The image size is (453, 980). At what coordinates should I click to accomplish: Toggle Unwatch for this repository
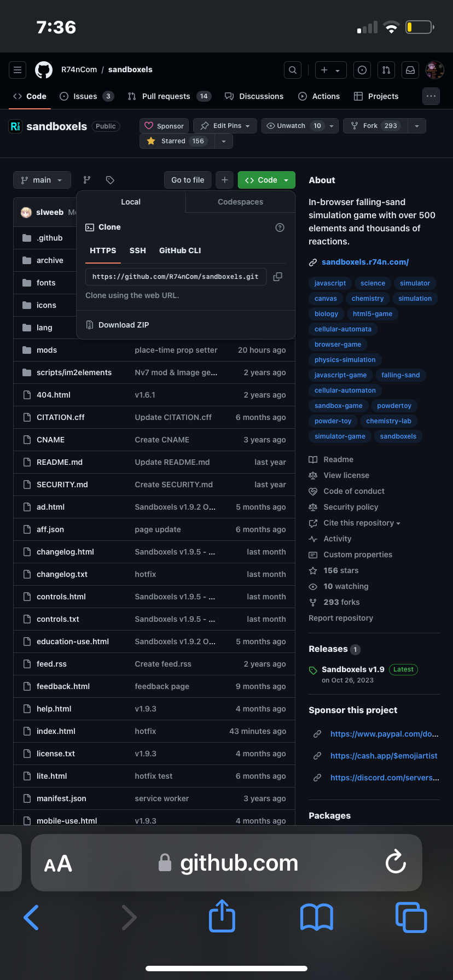coord(293,126)
